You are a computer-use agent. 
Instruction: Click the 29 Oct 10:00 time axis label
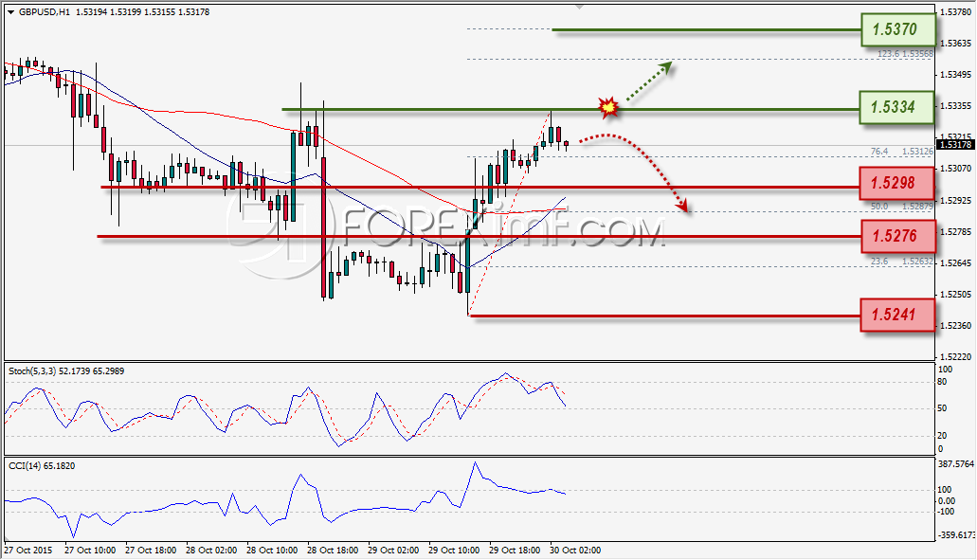click(454, 551)
